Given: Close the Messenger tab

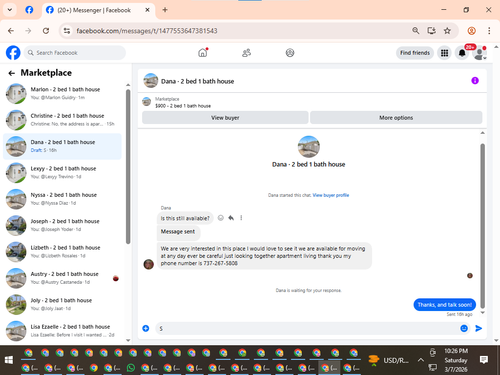Looking at the screenshot, I should click(x=147, y=10).
